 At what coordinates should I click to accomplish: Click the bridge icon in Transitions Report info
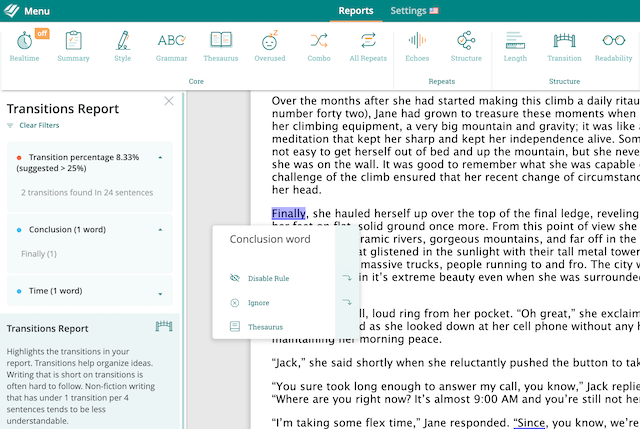pos(164,326)
